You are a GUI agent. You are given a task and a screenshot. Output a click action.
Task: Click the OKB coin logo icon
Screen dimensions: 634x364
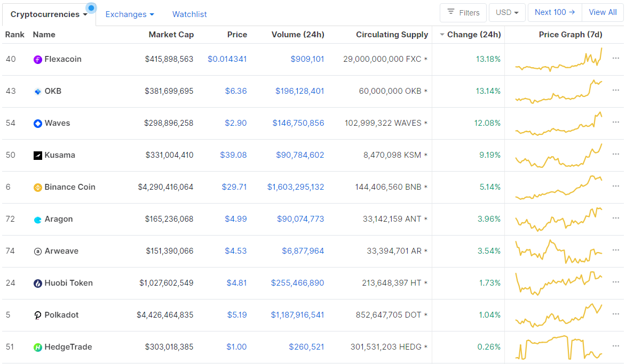37,92
